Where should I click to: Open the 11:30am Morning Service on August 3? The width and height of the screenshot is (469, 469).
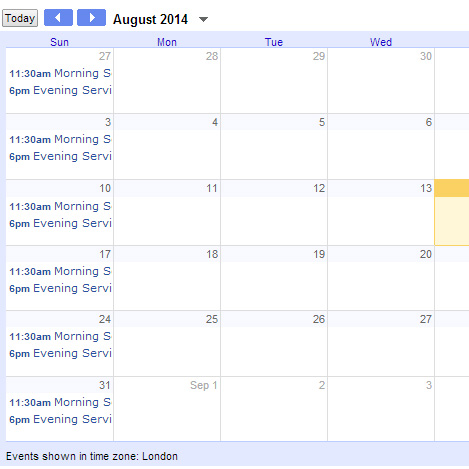60,139
